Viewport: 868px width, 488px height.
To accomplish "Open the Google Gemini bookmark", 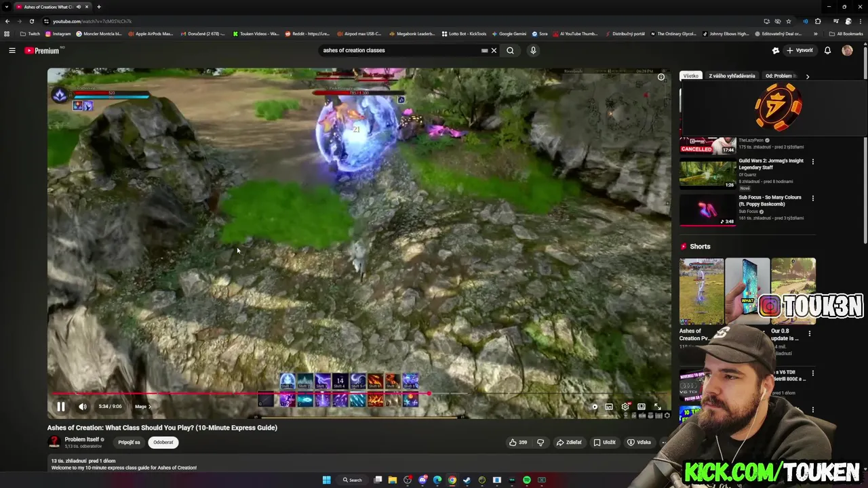I will 509,34.
